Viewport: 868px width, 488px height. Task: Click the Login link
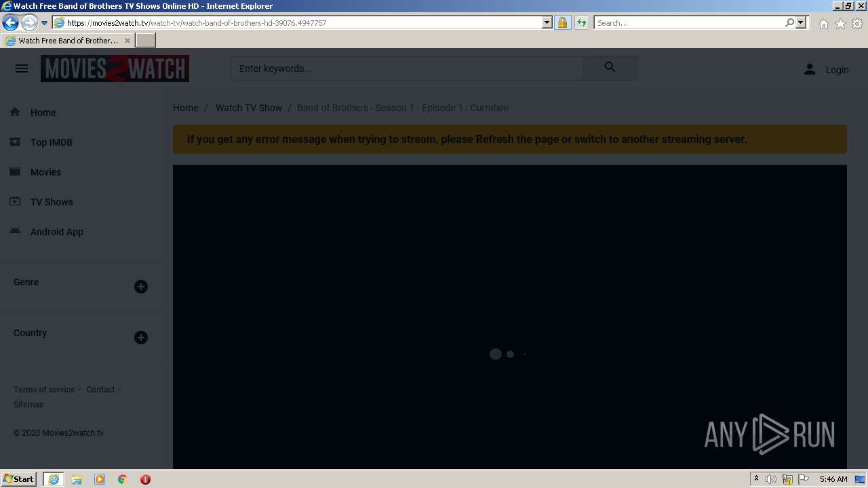point(837,70)
